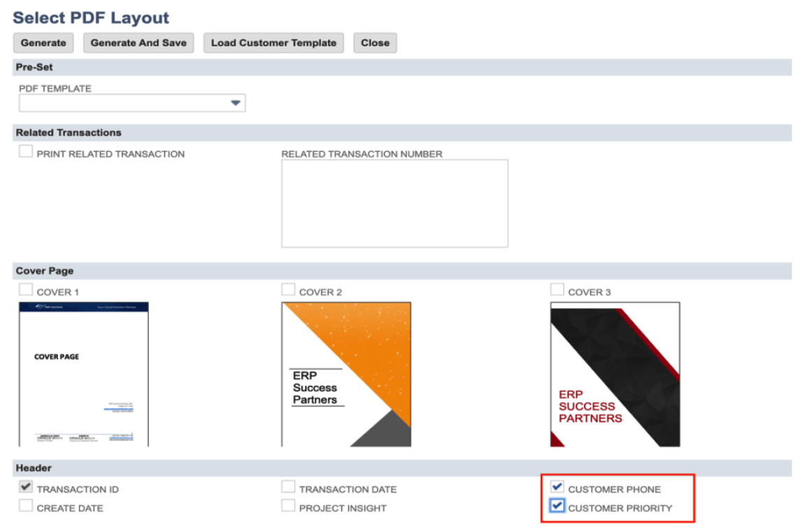Select the orange Cover 2 thumbnail
Image resolution: width=810 pixels, height=532 pixels.
(x=346, y=375)
